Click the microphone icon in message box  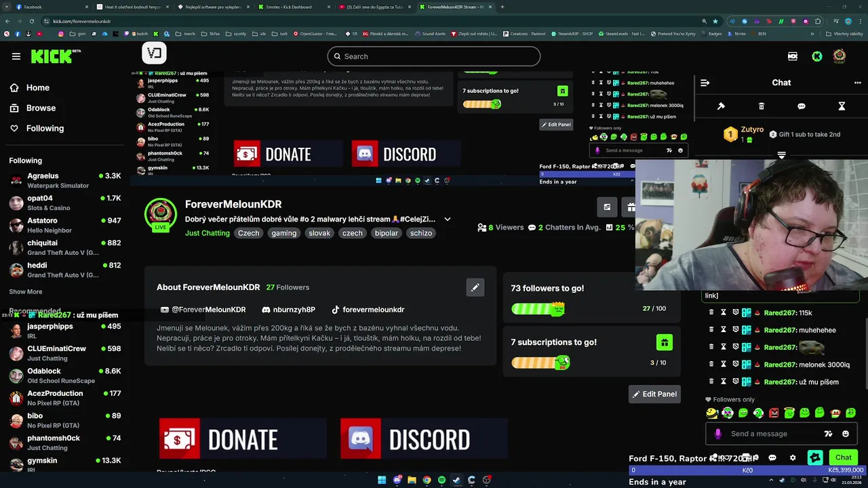point(718,434)
